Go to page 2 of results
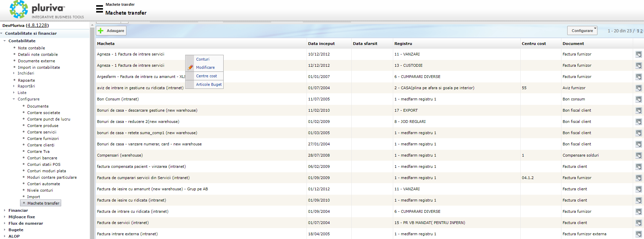The height and width of the screenshot is (239, 644). [641, 31]
